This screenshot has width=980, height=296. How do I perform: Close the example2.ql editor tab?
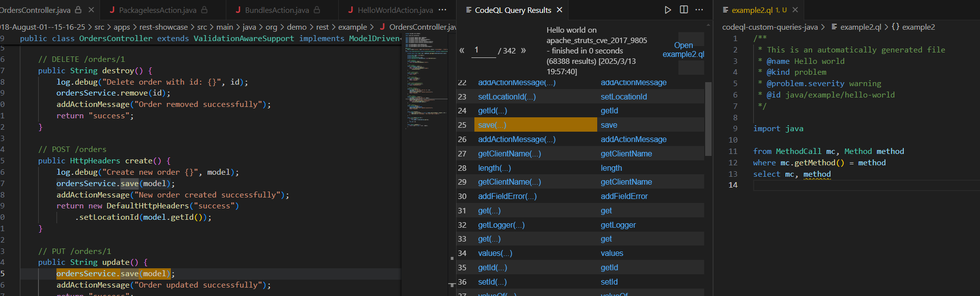795,10
